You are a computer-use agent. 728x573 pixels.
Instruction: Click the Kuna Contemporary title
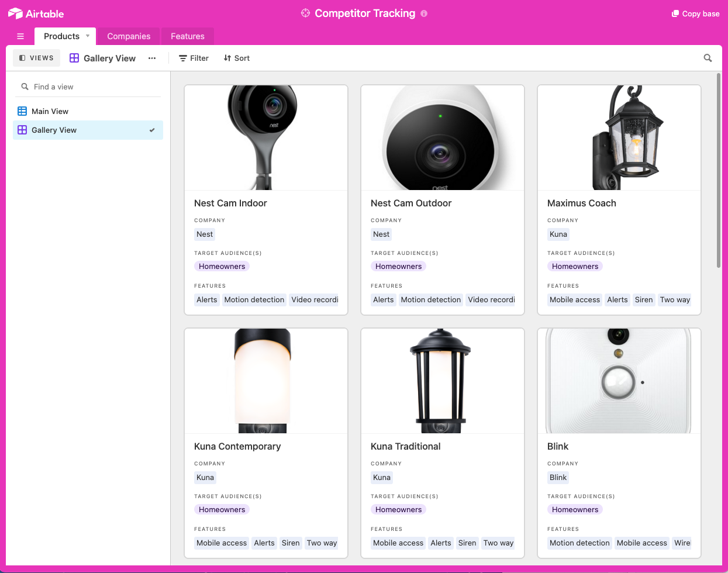[x=237, y=446]
